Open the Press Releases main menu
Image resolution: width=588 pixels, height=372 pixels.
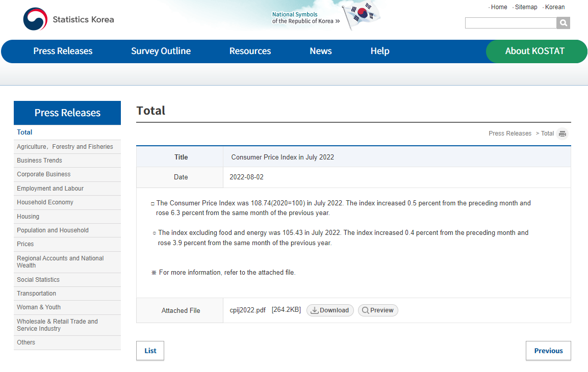click(63, 51)
